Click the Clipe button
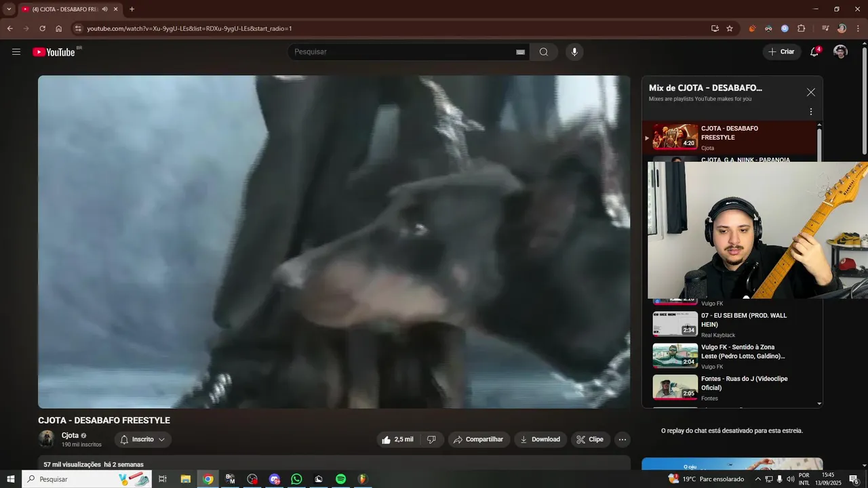Image resolution: width=868 pixels, height=488 pixels. (x=590, y=440)
